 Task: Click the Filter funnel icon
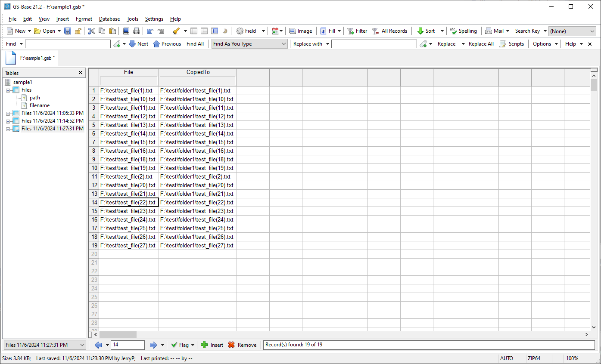pos(351,31)
